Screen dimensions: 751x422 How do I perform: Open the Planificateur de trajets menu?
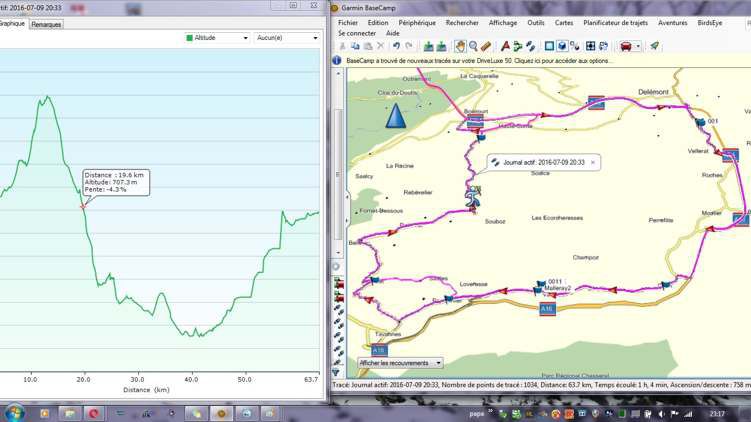tap(615, 23)
